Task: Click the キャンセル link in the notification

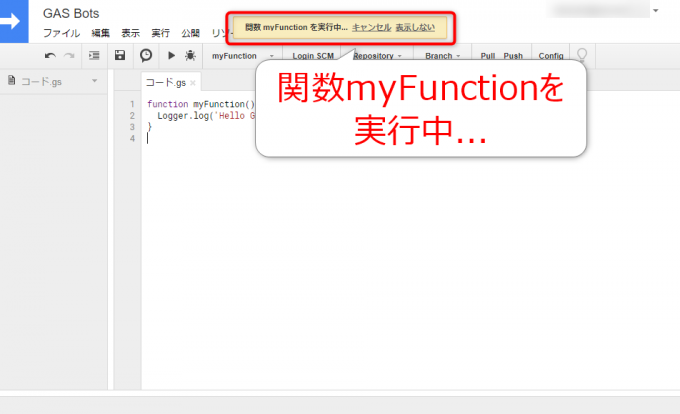Action: point(371,28)
